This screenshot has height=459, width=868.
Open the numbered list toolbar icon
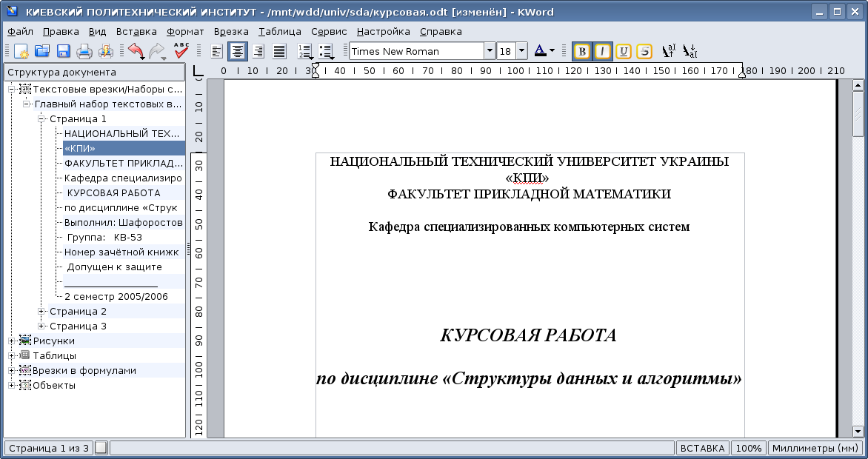[x=305, y=51]
